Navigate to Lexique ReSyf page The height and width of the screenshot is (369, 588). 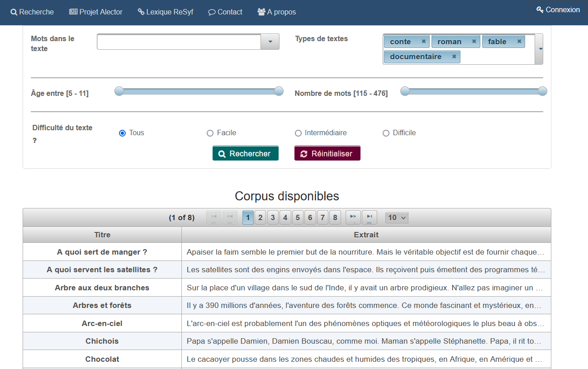(x=166, y=12)
